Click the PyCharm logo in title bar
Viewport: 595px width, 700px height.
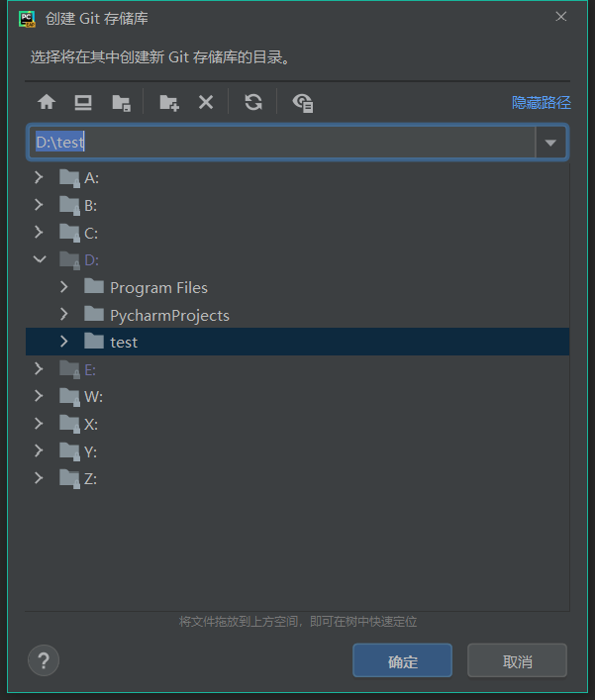(x=28, y=19)
